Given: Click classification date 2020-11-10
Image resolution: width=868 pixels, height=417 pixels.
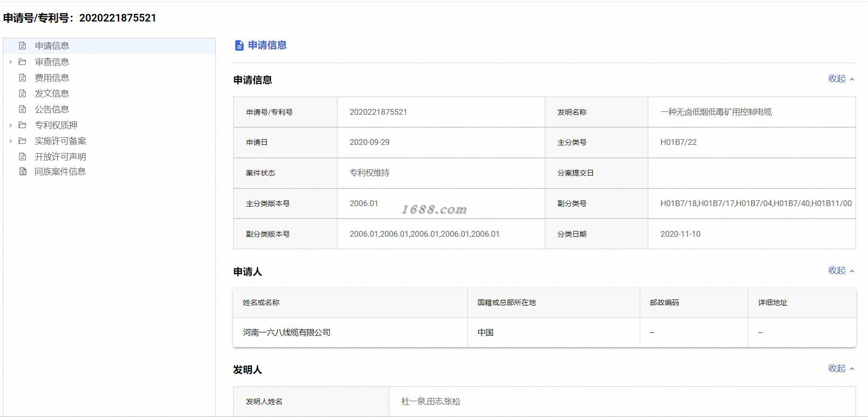Looking at the screenshot, I should [680, 234].
